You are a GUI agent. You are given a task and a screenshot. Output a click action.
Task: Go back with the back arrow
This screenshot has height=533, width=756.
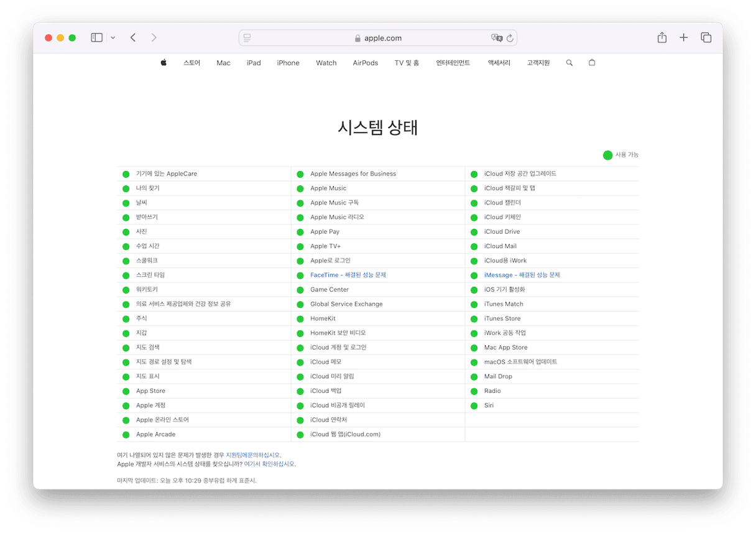pyautogui.click(x=133, y=38)
